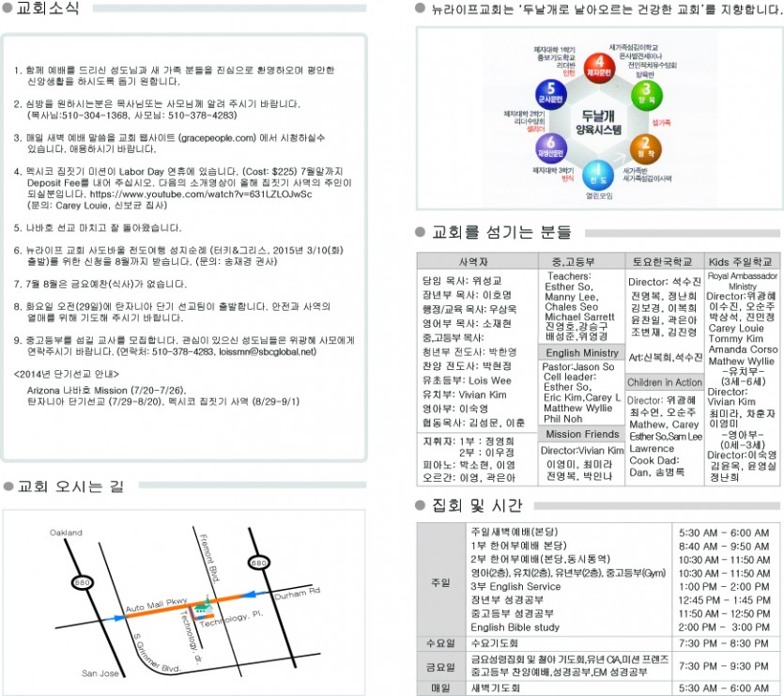Click the Children in Action subheader
This screenshot has width=784, height=696.
pos(664,382)
